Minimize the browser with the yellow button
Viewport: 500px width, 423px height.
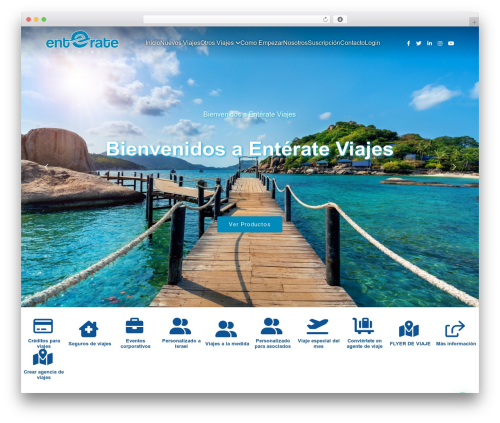[36, 19]
